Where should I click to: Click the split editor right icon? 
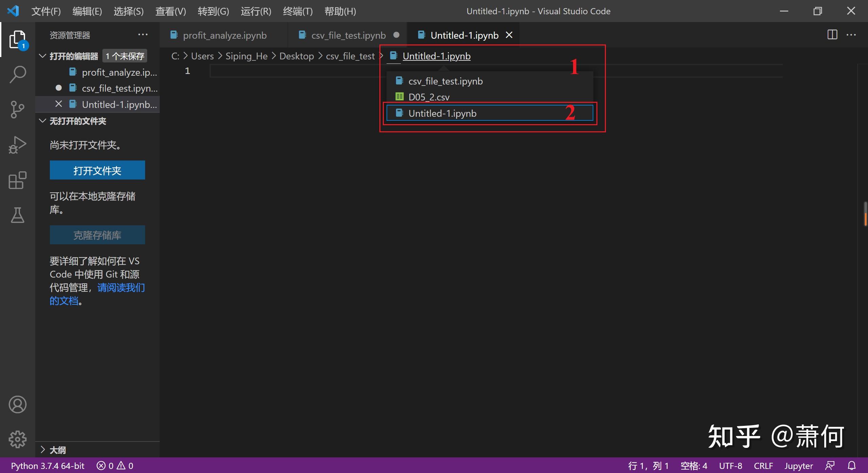pos(832,35)
